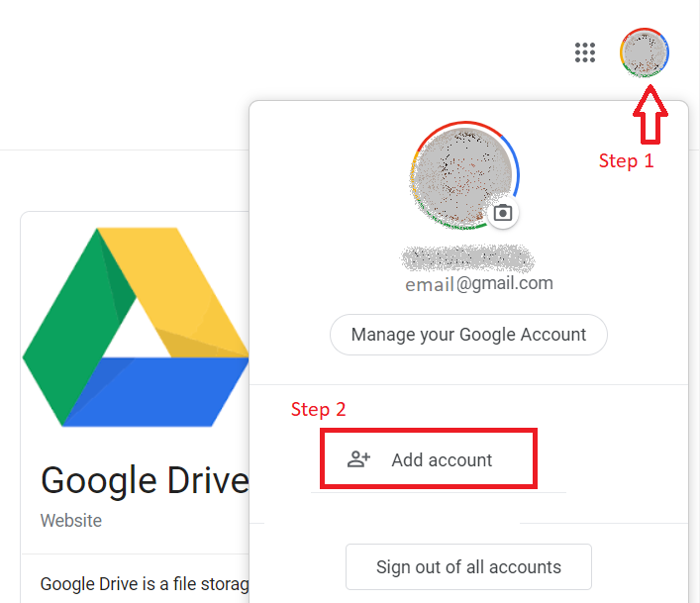Click the red Step 1 label
Screen dimensions: 700x603
click(x=626, y=160)
